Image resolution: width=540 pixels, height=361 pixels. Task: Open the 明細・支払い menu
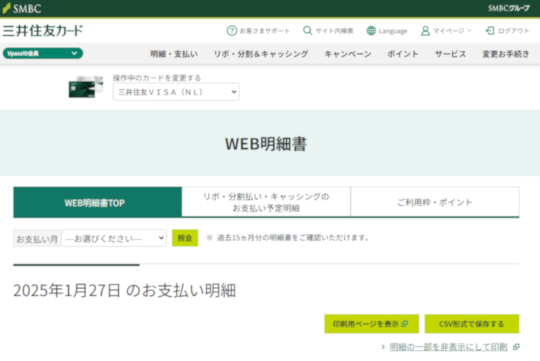[174, 54]
